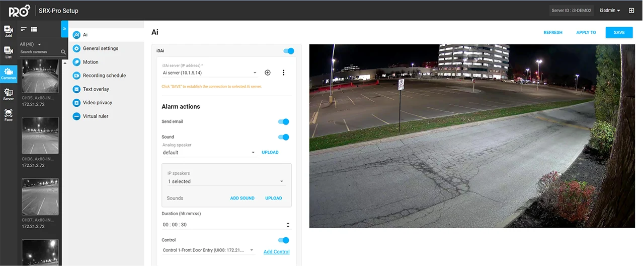Open the IP speakers selection dropdown
Image resolution: width=644 pixels, height=266 pixels.
(x=226, y=181)
